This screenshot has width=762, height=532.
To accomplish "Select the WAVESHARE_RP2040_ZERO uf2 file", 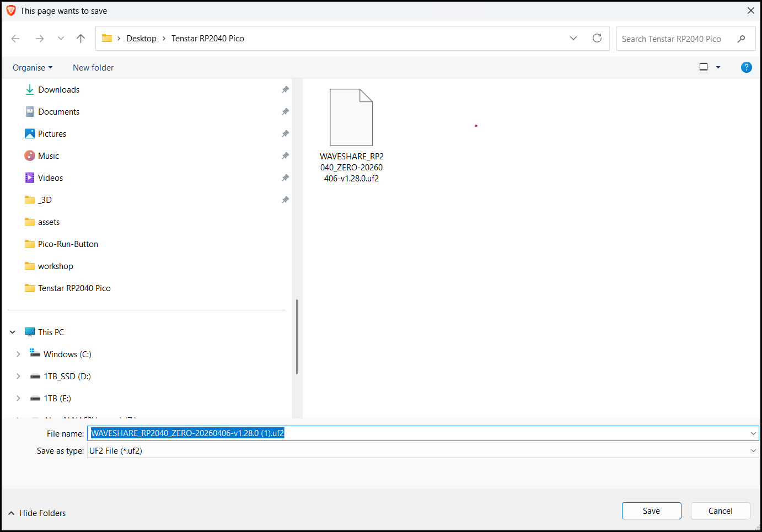I will pos(351,136).
